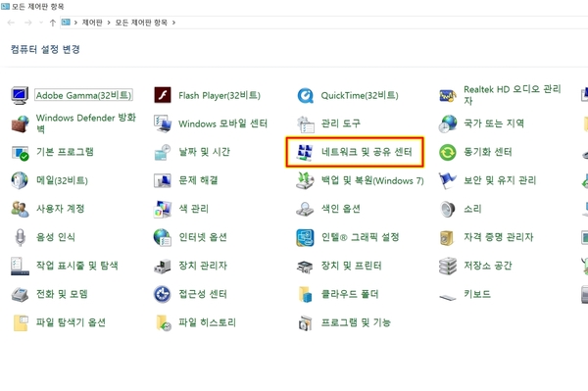
Task: Open 작업 표시줄 및 탐색 icon
Action: 20,267
